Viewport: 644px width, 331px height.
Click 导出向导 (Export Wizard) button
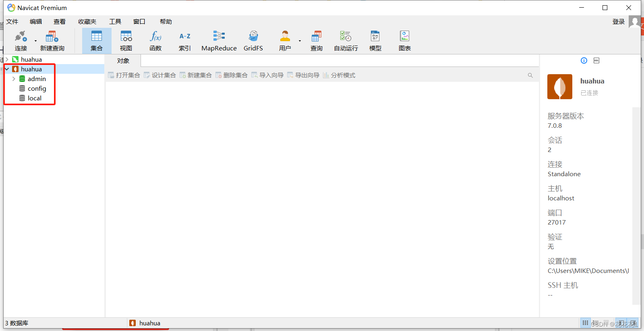pos(303,75)
